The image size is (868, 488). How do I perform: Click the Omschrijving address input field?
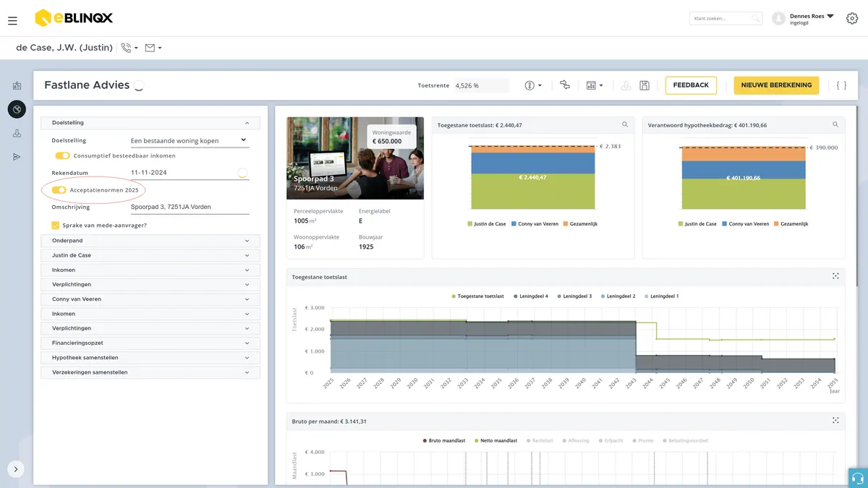[190, 207]
